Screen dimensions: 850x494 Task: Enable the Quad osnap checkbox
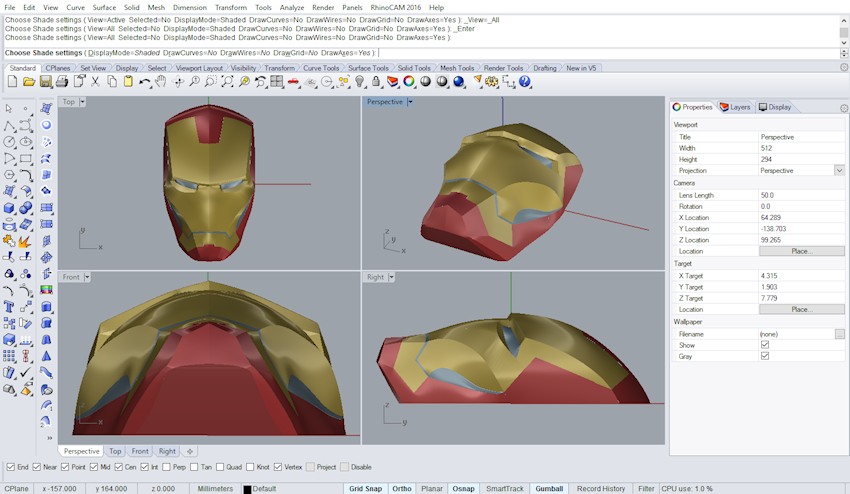pyautogui.click(x=220, y=467)
